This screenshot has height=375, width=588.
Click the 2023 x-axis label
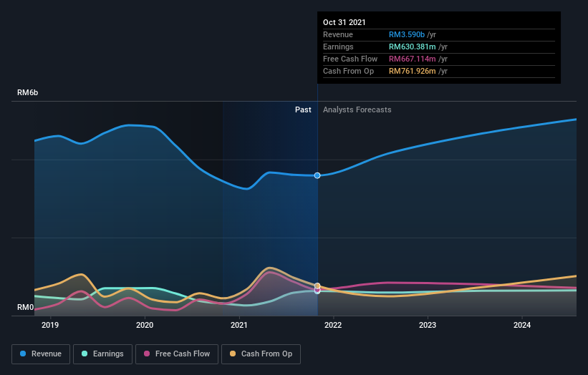pyautogui.click(x=428, y=325)
